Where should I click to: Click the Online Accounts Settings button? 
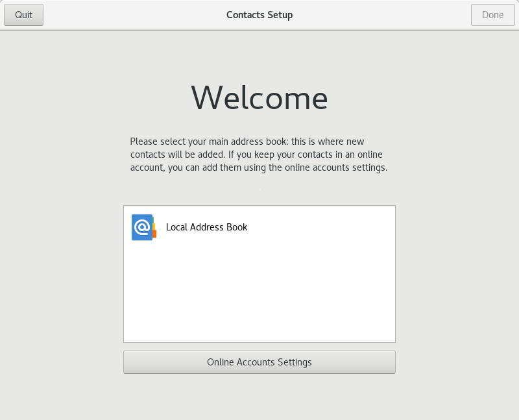[x=259, y=362]
